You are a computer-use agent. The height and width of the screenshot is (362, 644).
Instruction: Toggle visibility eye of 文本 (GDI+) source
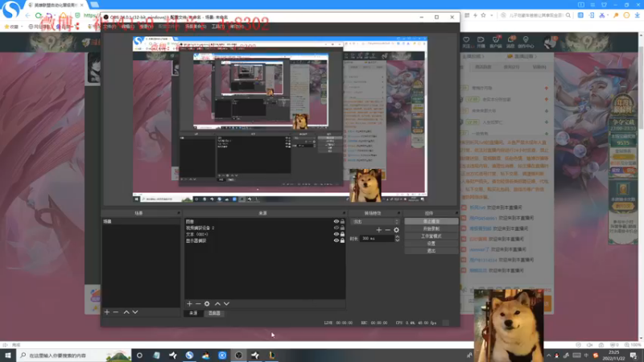(x=336, y=234)
